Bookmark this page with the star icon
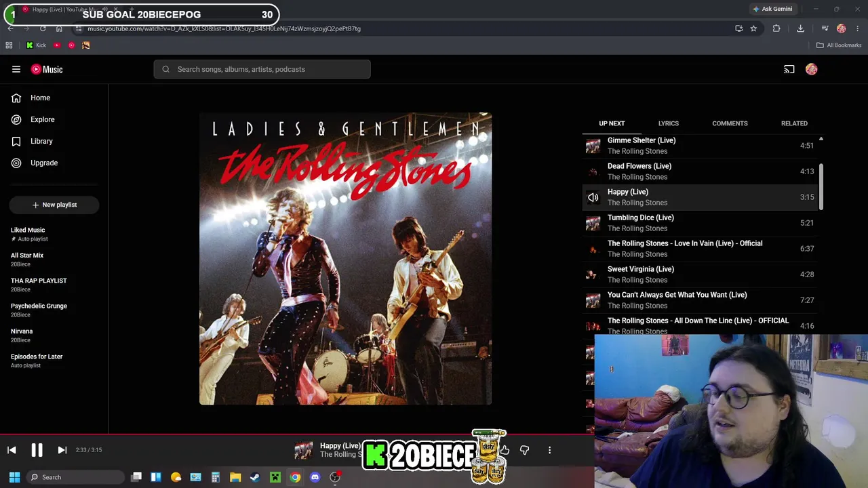868x488 pixels. pos(753,28)
